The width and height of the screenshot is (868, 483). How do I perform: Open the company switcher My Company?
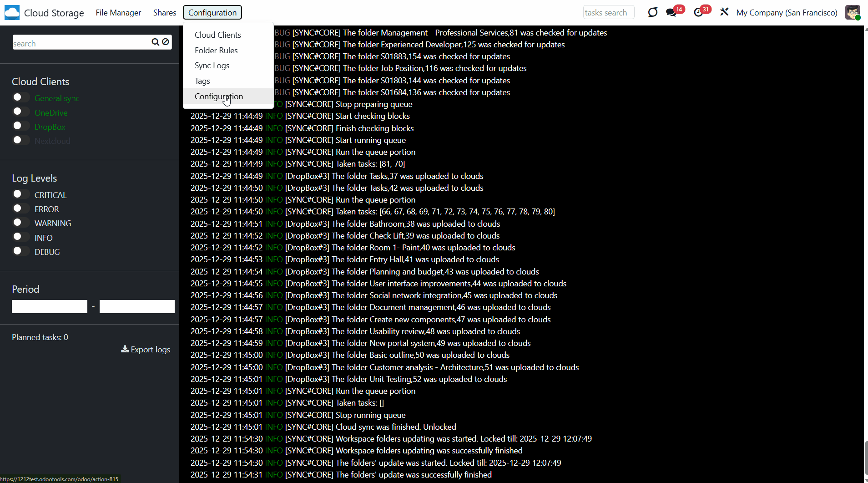(x=787, y=13)
